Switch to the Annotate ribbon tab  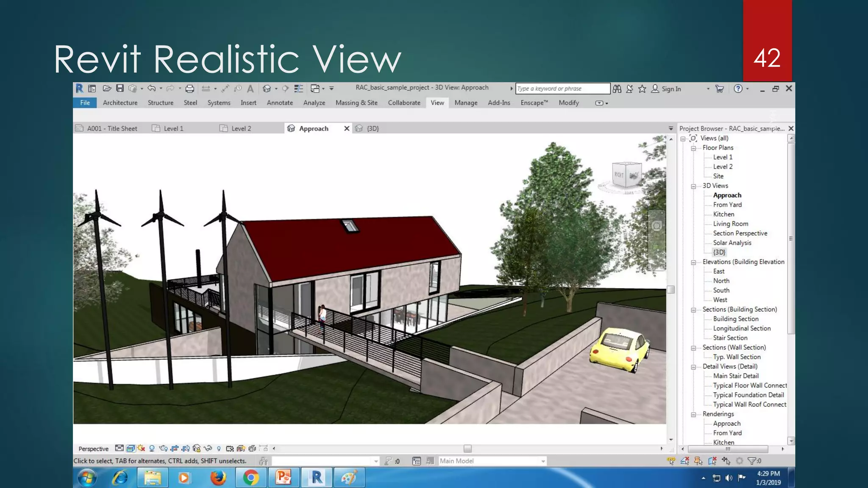tap(280, 103)
